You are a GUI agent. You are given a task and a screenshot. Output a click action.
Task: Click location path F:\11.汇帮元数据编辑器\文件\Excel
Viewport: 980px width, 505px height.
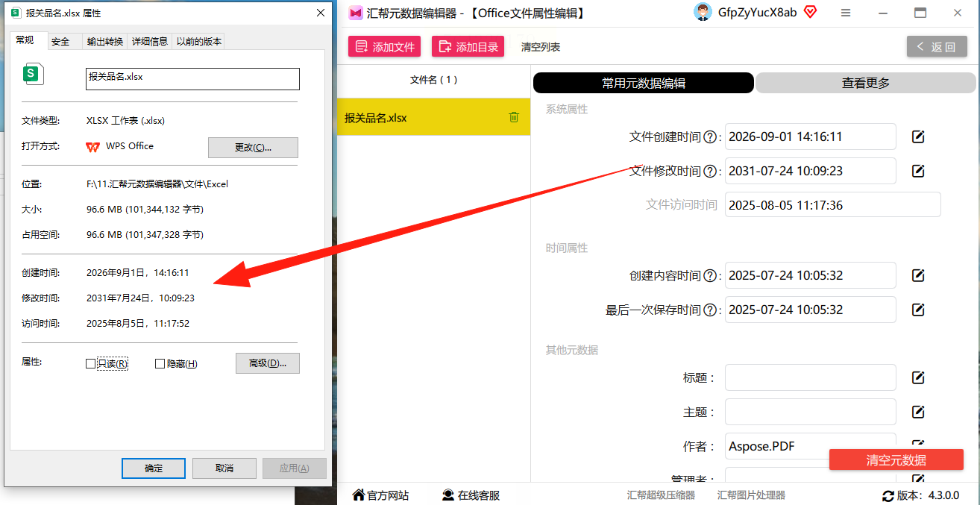[157, 184]
